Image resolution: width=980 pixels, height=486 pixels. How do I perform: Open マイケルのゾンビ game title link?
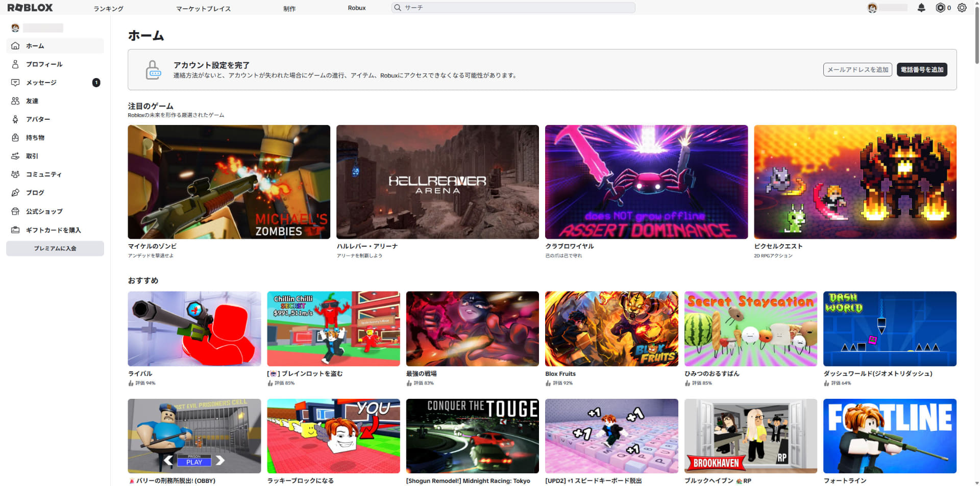[152, 246]
